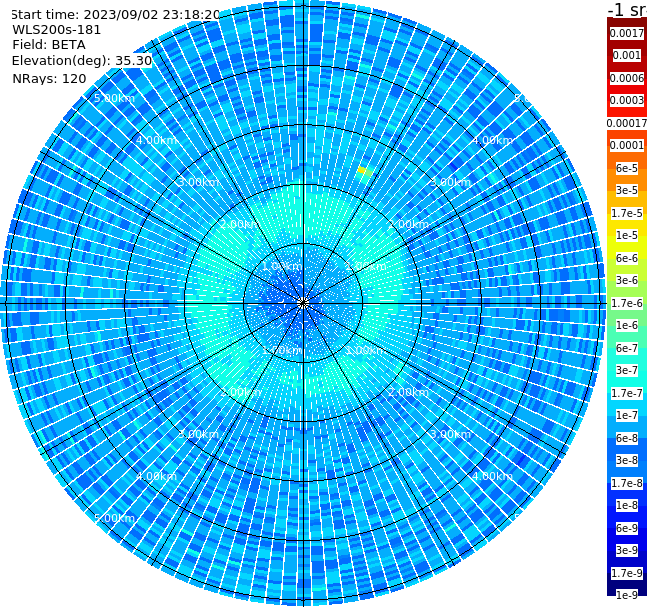Click the 3e-9 colorbar label
647x607 pixels.
point(627,550)
